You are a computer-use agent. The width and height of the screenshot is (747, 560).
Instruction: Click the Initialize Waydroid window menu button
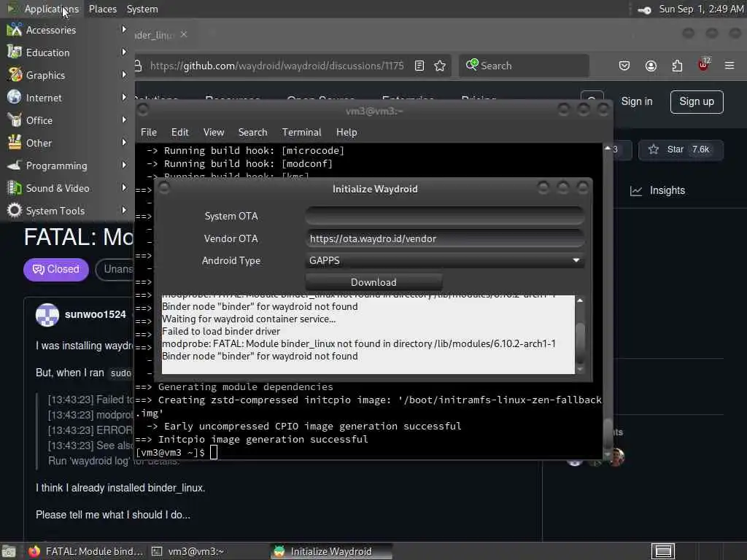164,188
